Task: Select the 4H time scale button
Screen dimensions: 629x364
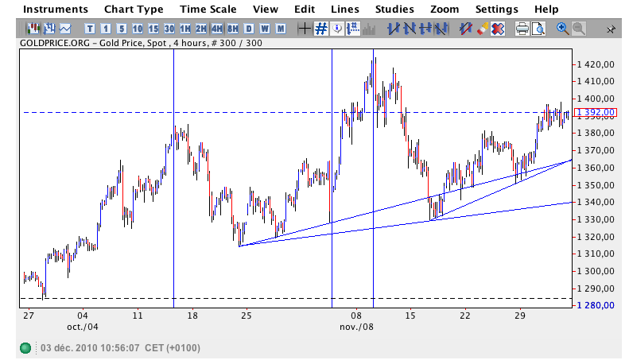Action: tap(217, 29)
